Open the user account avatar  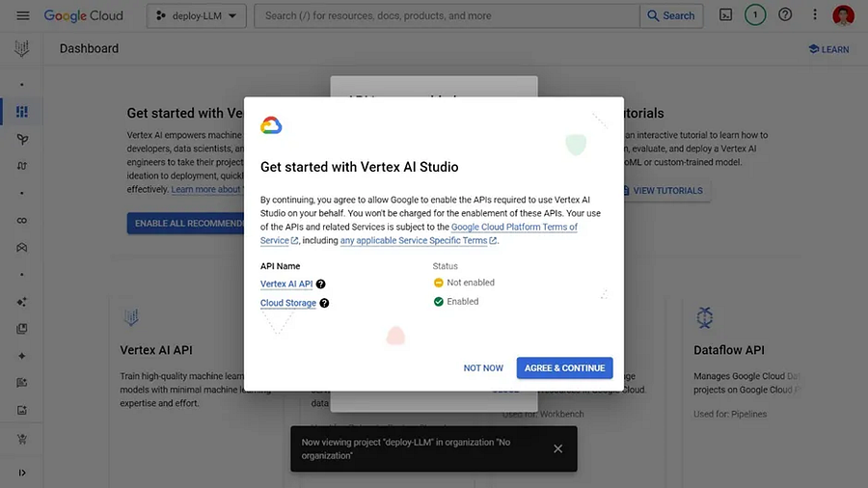[843, 15]
